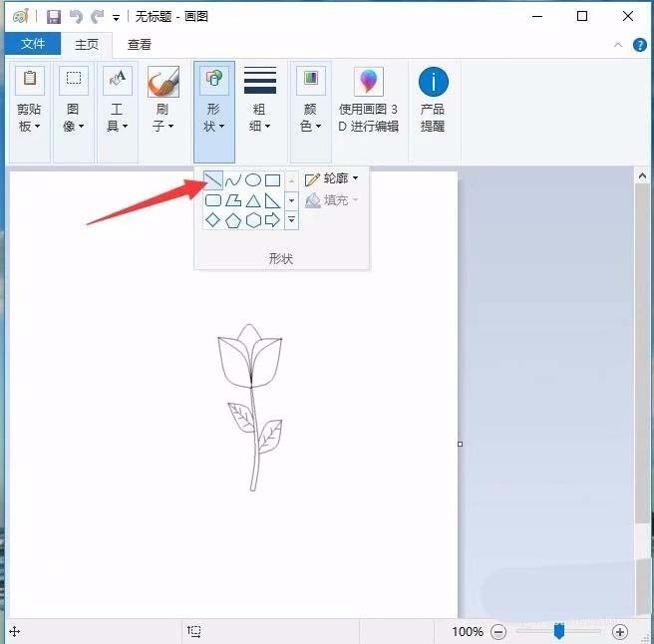Open the 文件 file menu
654x644 pixels.
pos(33,44)
